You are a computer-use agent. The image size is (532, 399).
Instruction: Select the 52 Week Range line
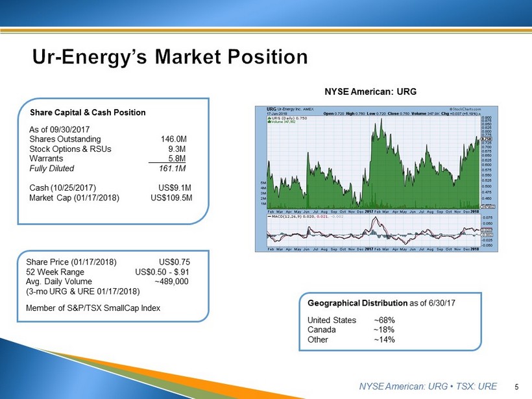pyautogui.click(x=108, y=272)
